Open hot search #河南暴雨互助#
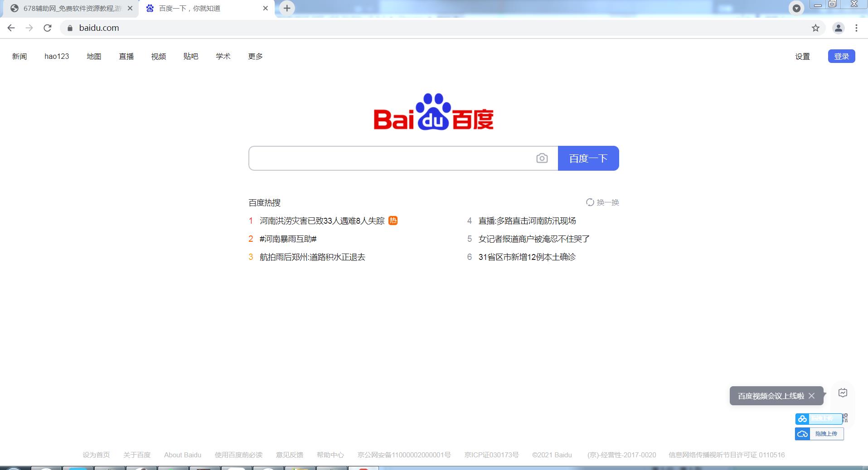868x470 pixels. tap(288, 239)
